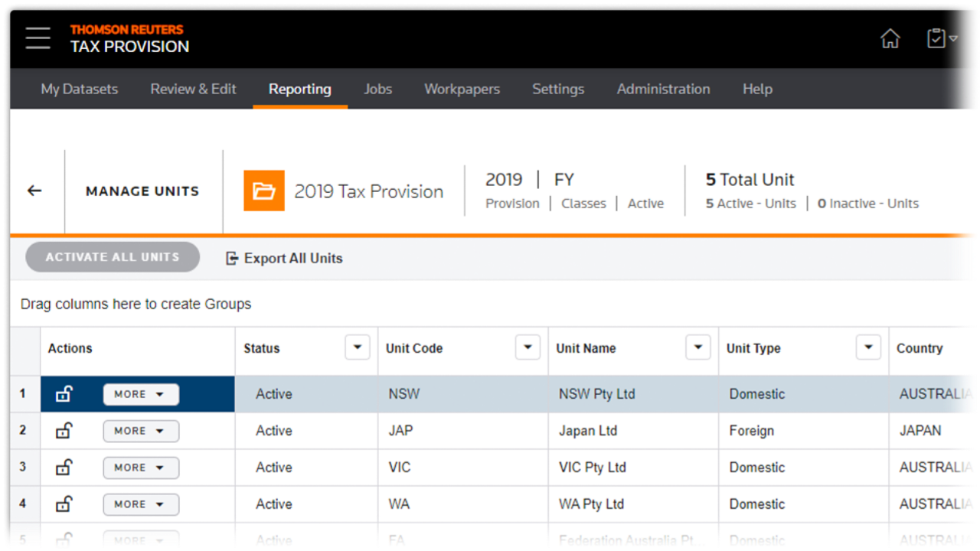The width and height of the screenshot is (980, 551).
Task: Toggle the lock icon for NSW unit
Action: pos(64,394)
